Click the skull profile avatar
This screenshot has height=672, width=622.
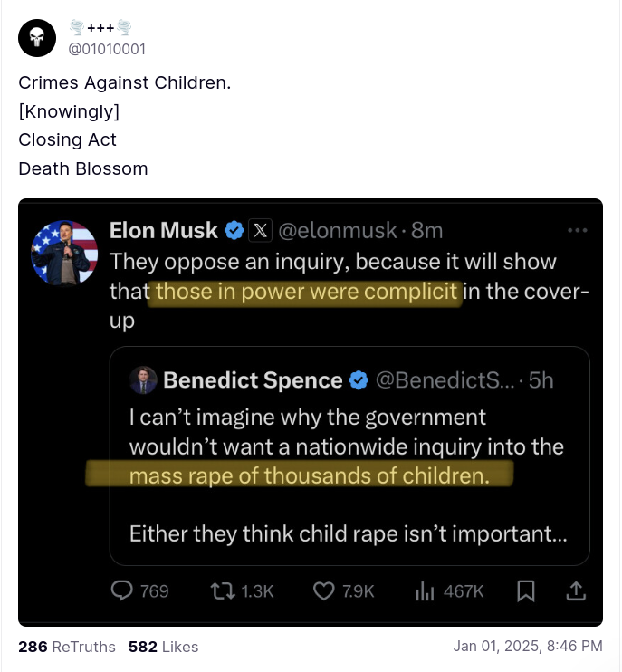point(37,38)
